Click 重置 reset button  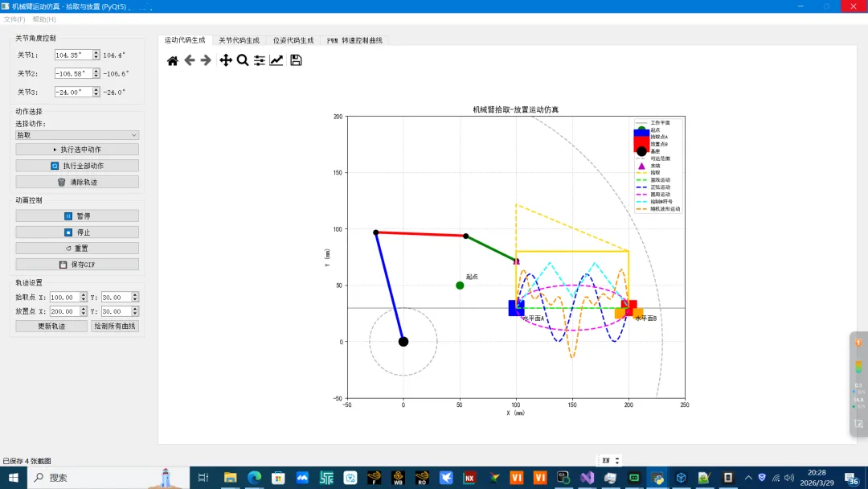tap(77, 249)
